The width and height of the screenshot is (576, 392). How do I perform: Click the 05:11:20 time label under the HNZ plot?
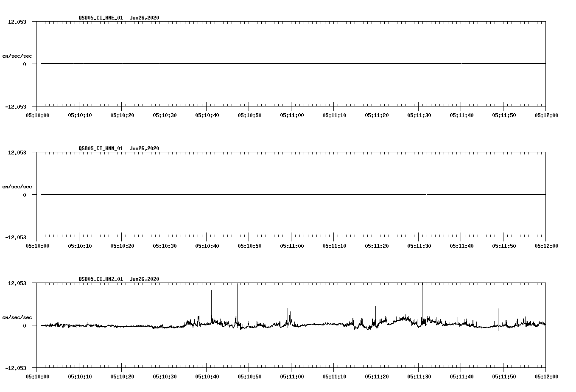377,376
